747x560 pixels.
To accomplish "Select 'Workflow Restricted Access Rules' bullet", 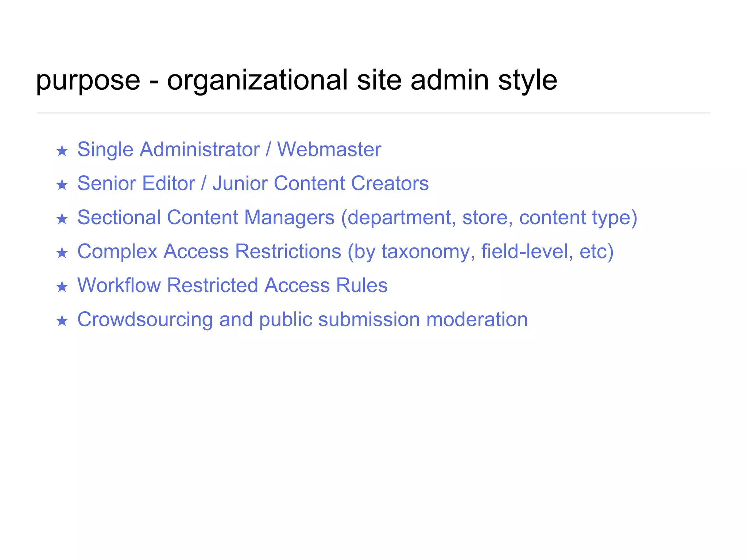I will tap(232, 285).
